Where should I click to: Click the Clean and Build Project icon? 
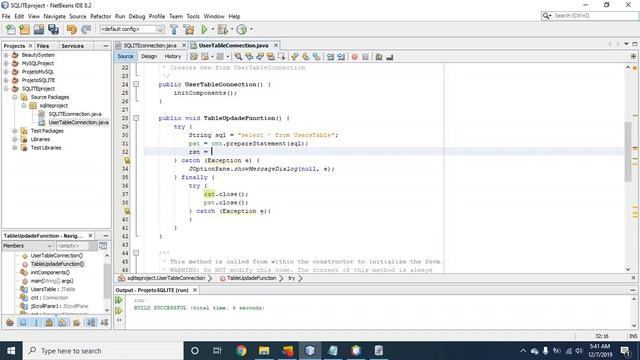pyautogui.click(x=189, y=29)
